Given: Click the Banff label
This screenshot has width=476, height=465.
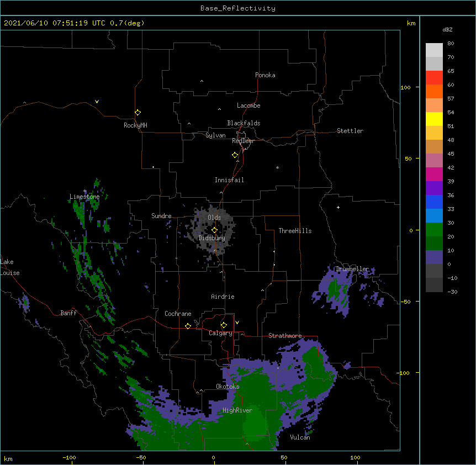Looking at the screenshot, I should (x=68, y=313).
